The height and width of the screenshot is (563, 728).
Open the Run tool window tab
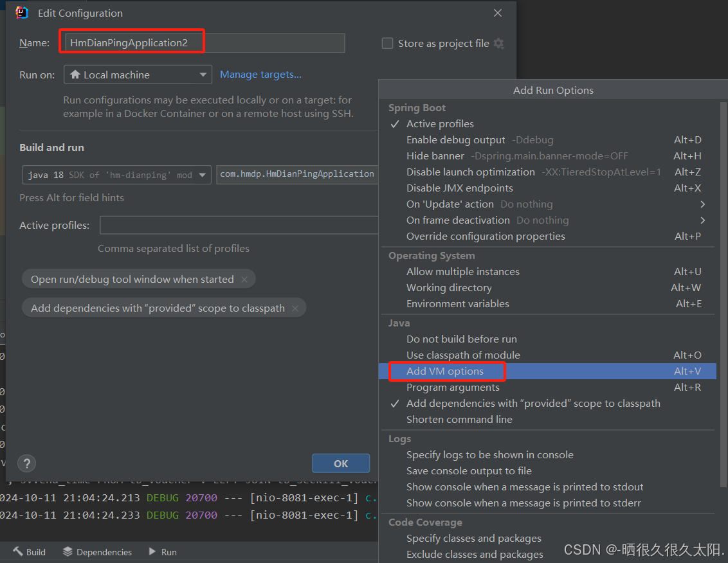tap(163, 552)
